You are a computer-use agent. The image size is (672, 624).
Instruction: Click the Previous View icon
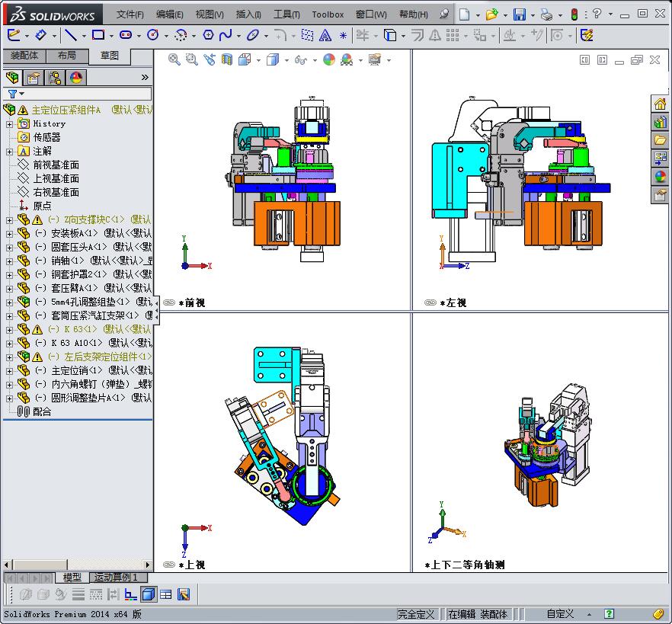click(209, 59)
